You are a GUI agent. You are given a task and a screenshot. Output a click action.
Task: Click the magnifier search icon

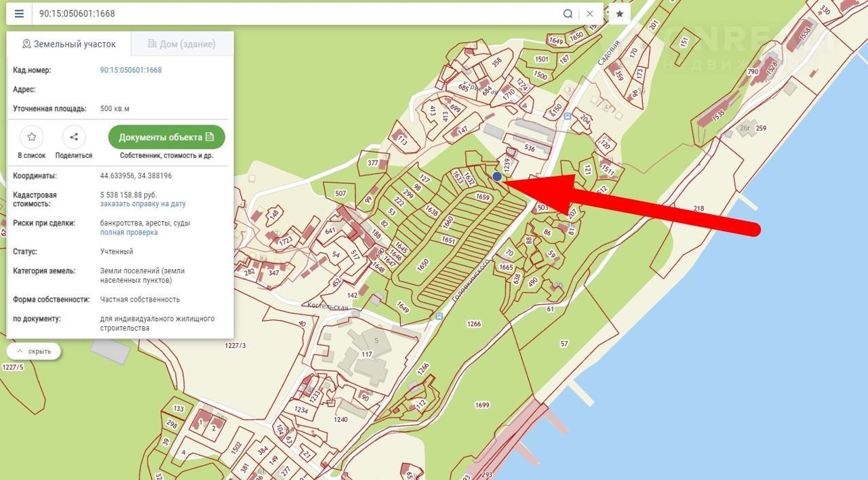[568, 14]
